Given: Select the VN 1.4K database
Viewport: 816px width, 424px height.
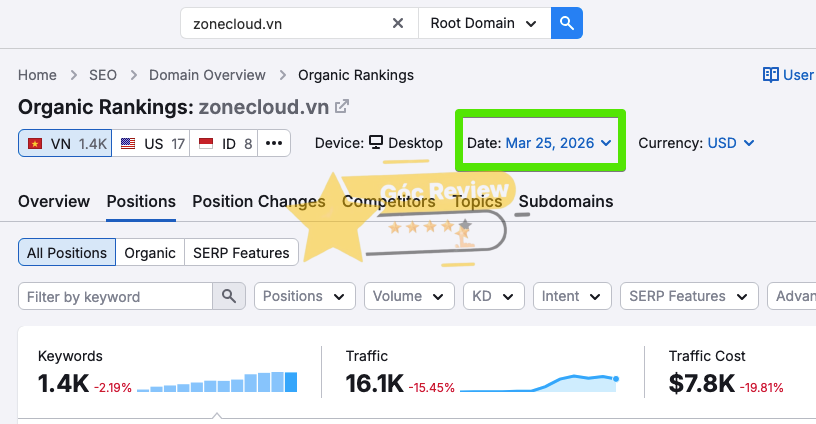Looking at the screenshot, I should (x=65, y=143).
